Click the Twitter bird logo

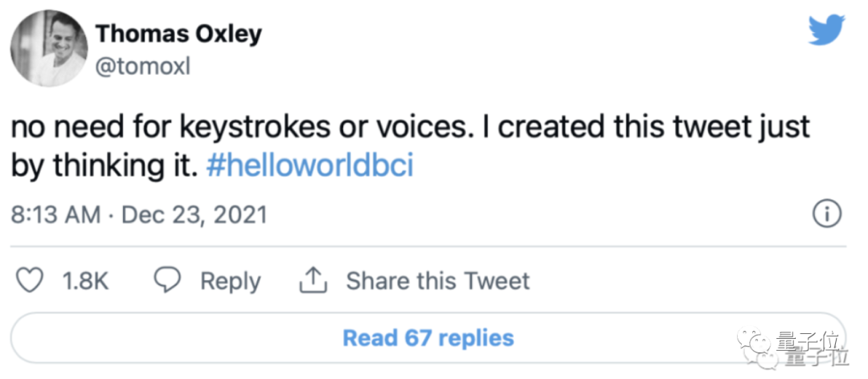(x=826, y=30)
